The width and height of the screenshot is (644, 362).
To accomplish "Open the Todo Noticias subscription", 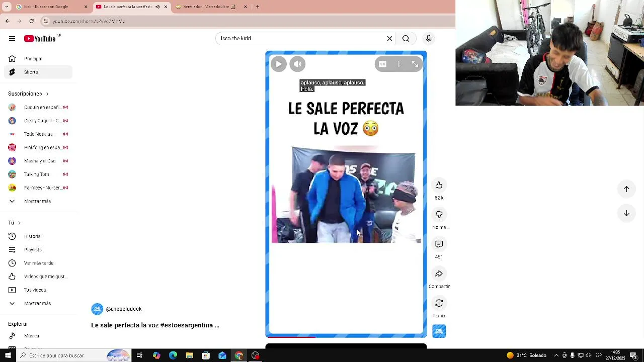I will (38, 134).
